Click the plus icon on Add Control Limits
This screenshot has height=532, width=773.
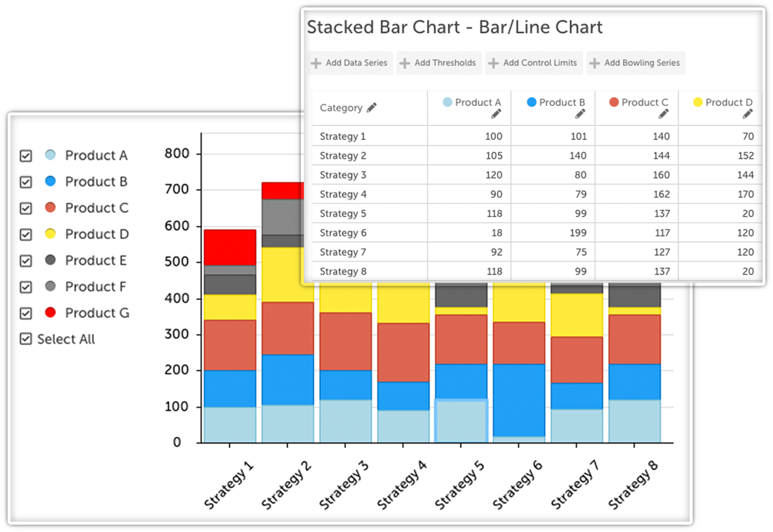coord(493,63)
